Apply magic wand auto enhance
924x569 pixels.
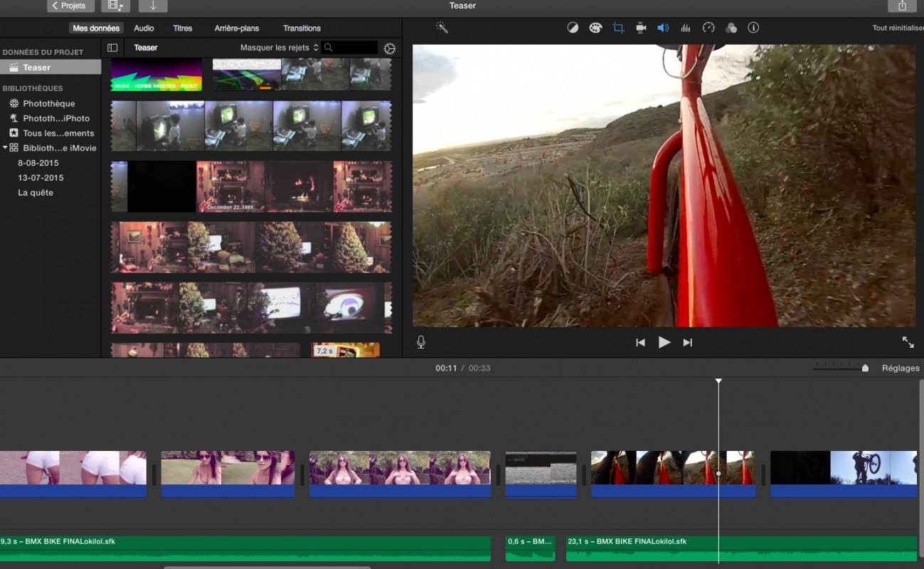click(442, 28)
